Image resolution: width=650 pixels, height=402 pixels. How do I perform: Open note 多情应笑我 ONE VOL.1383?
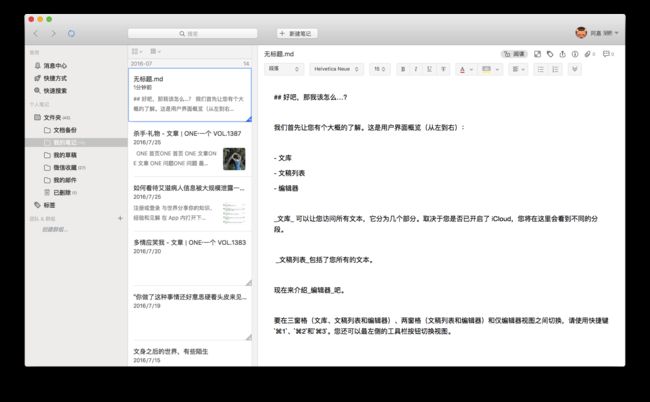(190, 259)
